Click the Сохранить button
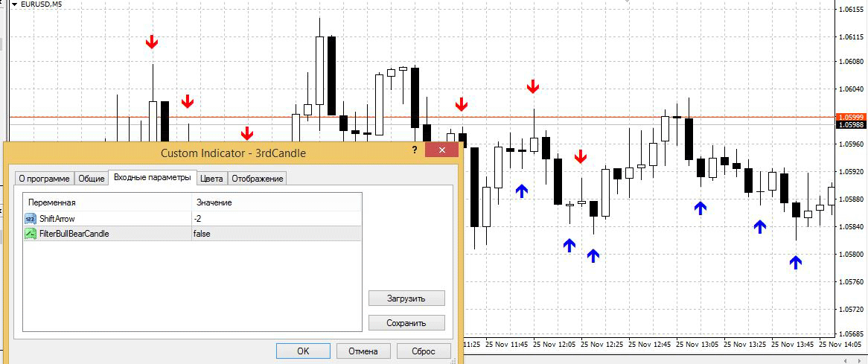868x364 pixels. [406, 323]
